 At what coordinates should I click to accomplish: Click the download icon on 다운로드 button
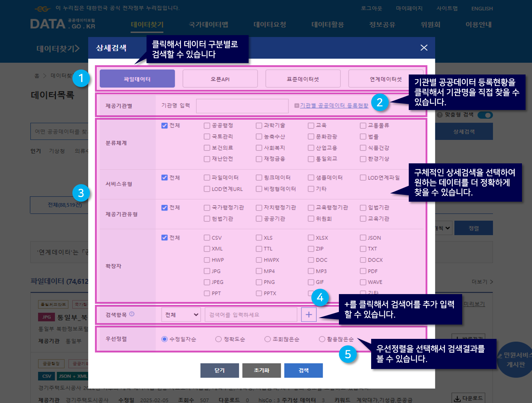click(457, 398)
